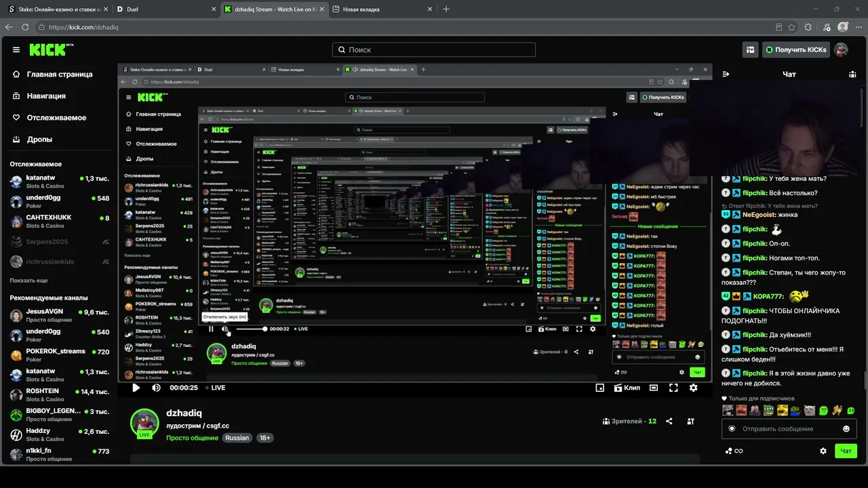Open video player settings gear
This screenshot has width=868, height=488.
tap(693, 388)
